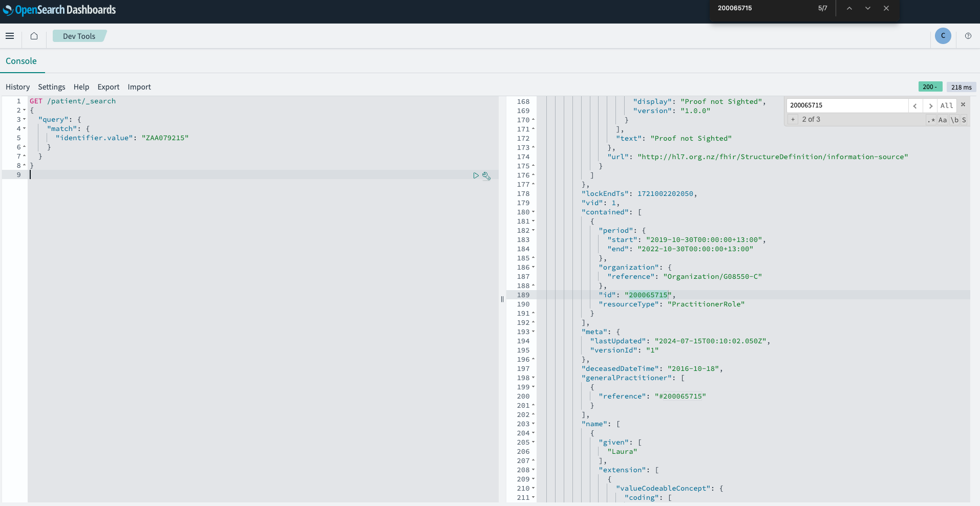Viewport: 980px width, 506px height.
Task: Open the History menu
Action: [17, 87]
